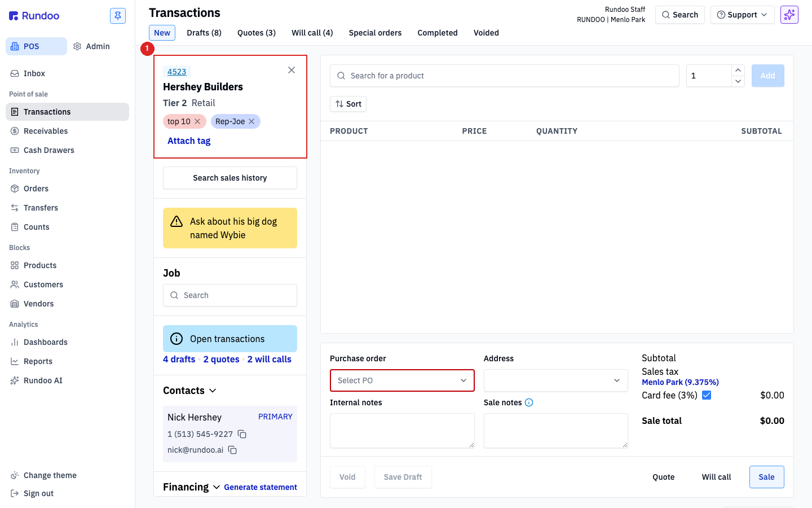Click the Rundoo logo
812x508 pixels.
[x=34, y=16]
